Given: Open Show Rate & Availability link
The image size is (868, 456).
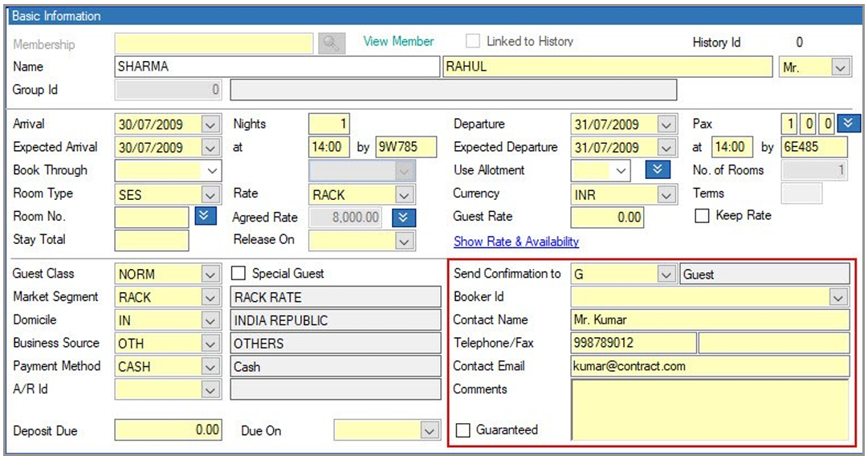Looking at the screenshot, I should [x=516, y=242].
